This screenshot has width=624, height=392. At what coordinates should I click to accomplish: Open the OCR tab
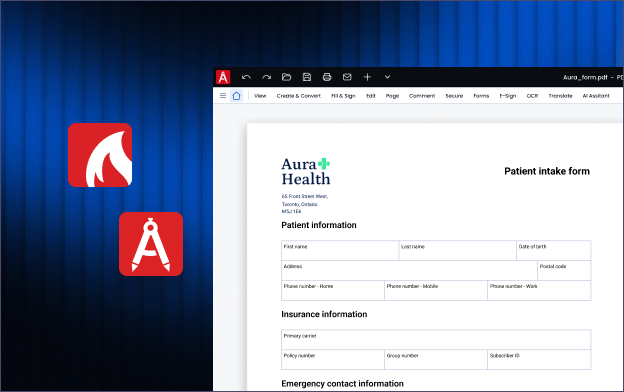click(x=532, y=96)
